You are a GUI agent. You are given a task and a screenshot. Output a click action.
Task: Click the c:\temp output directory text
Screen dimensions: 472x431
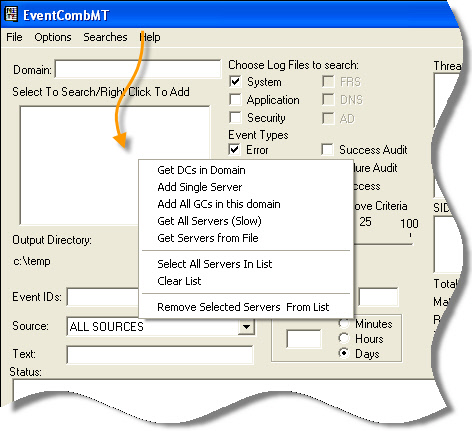pos(32,261)
